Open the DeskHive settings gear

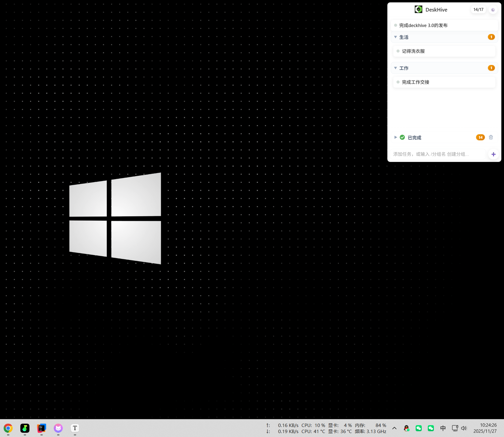(492, 9)
